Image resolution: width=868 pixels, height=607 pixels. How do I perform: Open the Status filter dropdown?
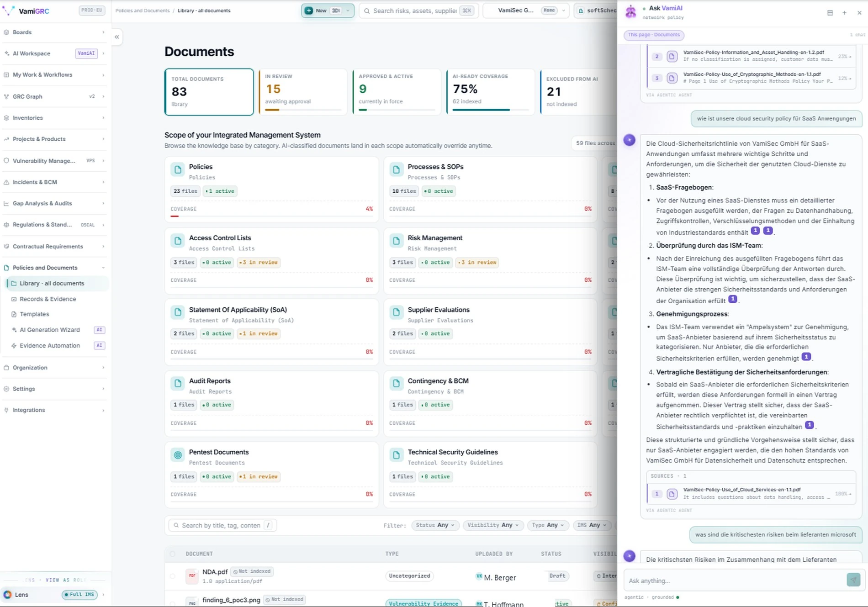click(435, 525)
